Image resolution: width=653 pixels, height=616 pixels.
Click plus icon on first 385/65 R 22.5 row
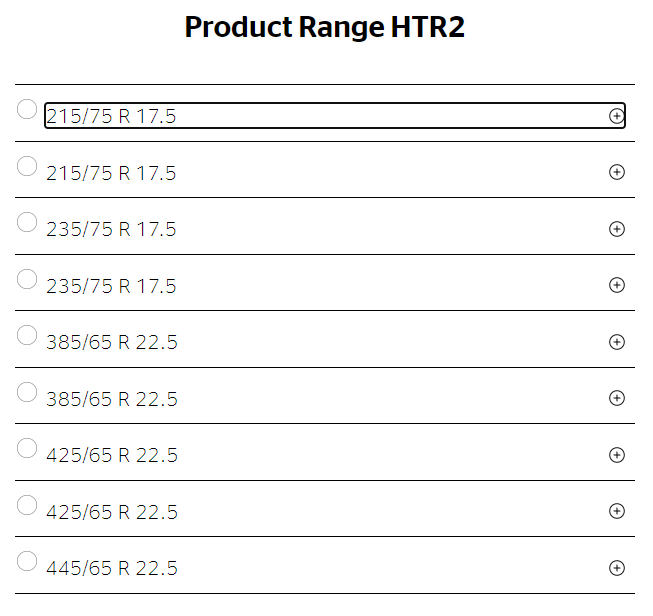617,342
